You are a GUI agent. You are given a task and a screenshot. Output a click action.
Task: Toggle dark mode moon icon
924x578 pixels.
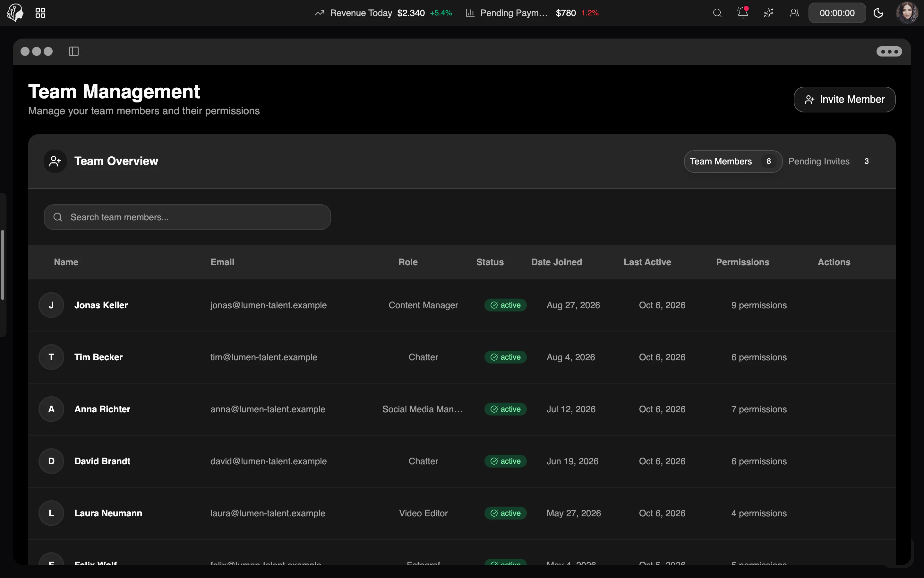pos(878,13)
